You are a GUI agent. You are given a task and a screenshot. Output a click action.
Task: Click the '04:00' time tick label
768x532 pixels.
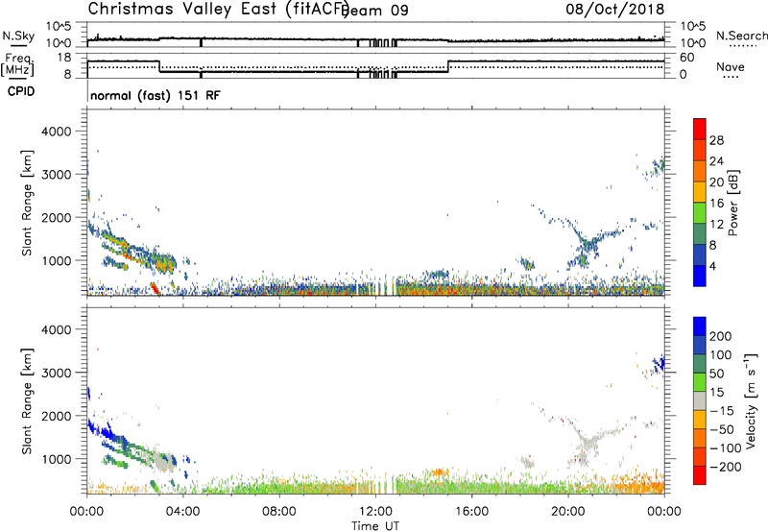point(182,512)
